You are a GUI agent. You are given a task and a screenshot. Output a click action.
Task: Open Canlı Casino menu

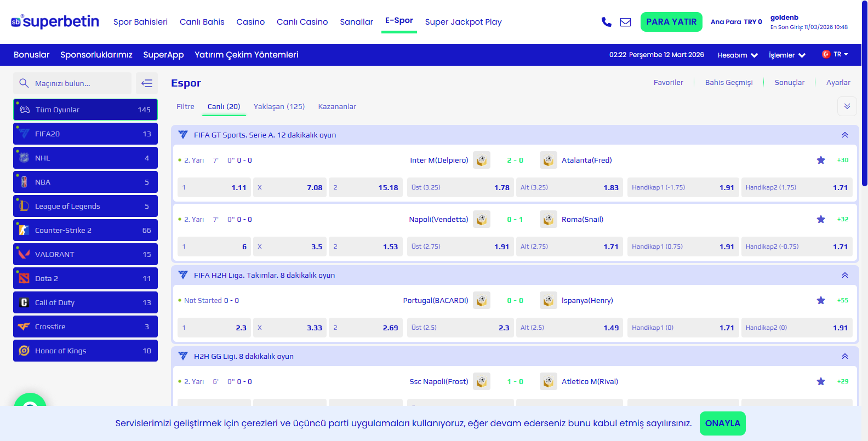coord(302,22)
